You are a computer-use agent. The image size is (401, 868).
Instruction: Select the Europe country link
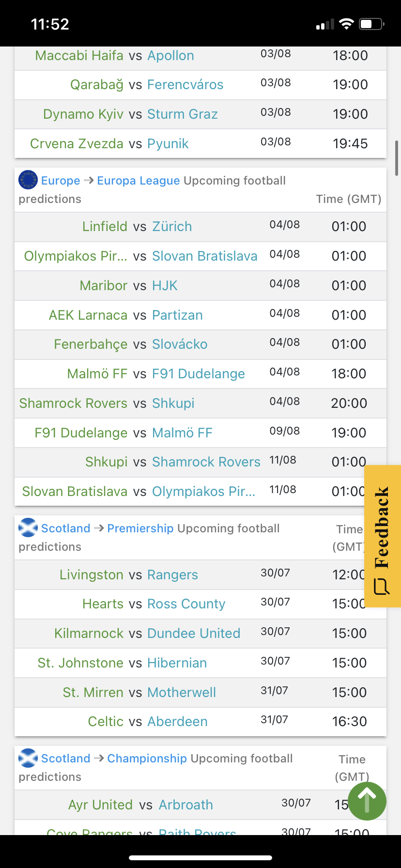61,181
